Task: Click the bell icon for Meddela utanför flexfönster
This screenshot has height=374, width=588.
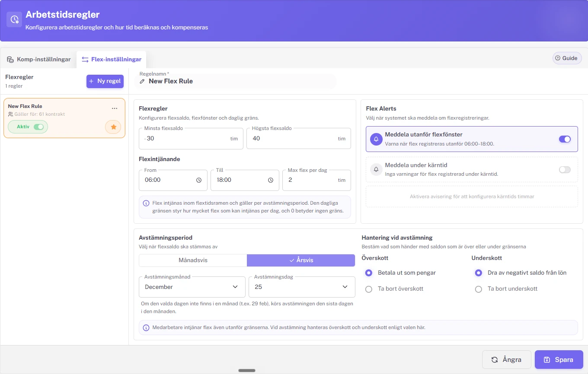Action: 376,139
